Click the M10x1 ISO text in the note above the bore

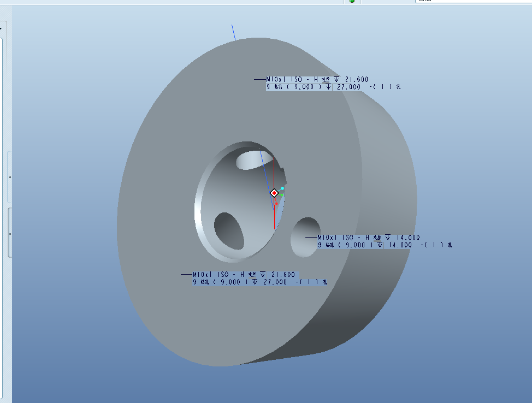(x=284, y=79)
